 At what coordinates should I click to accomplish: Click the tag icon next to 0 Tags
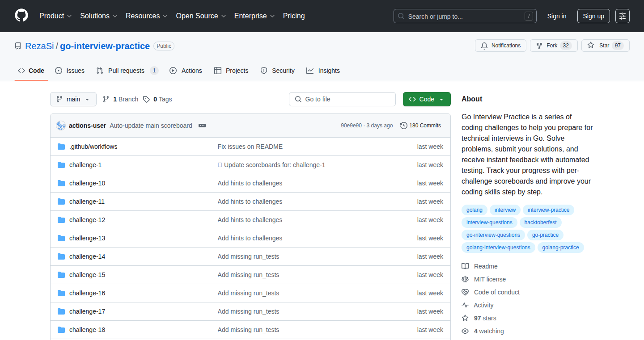pyautogui.click(x=146, y=99)
